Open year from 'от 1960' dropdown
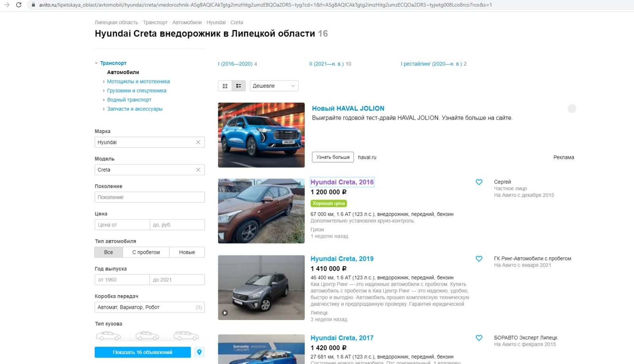 [x=122, y=280]
